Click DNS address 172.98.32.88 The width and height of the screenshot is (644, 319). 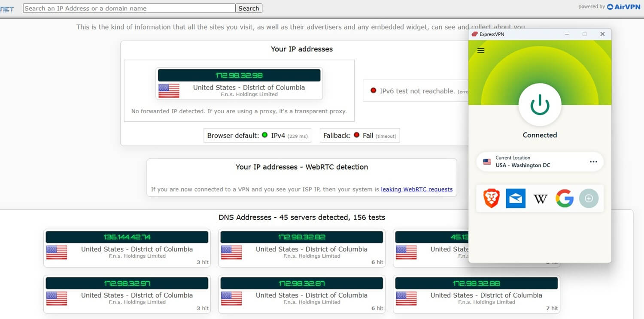pos(476,283)
